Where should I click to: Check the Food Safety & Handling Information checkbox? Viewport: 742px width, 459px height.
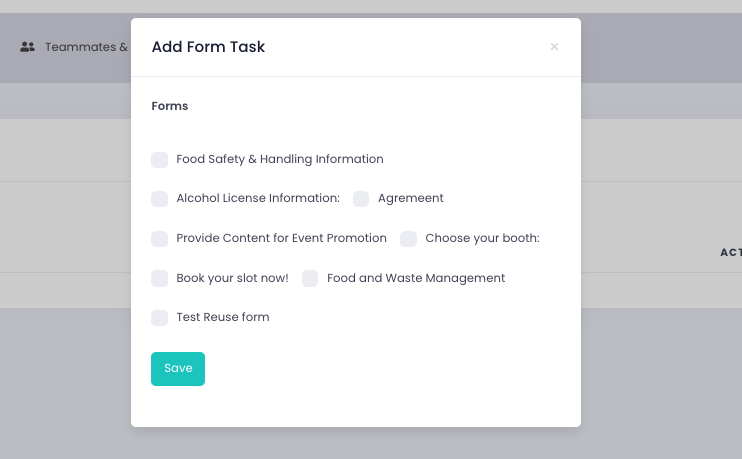pos(160,160)
